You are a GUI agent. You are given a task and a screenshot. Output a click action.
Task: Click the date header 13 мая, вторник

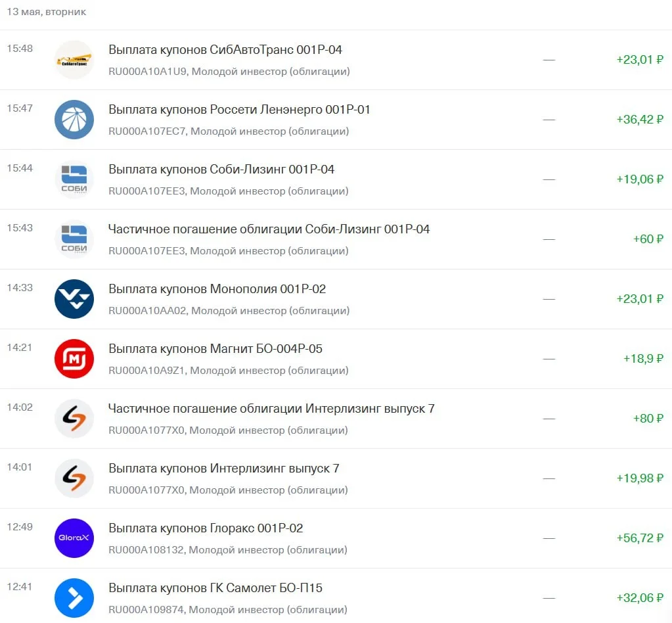click(x=46, y=12)
